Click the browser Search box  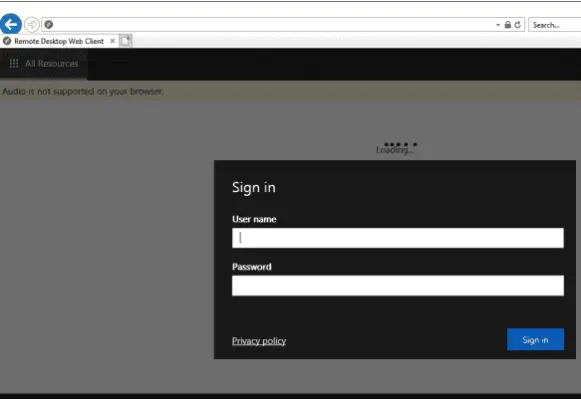point(555,25)
